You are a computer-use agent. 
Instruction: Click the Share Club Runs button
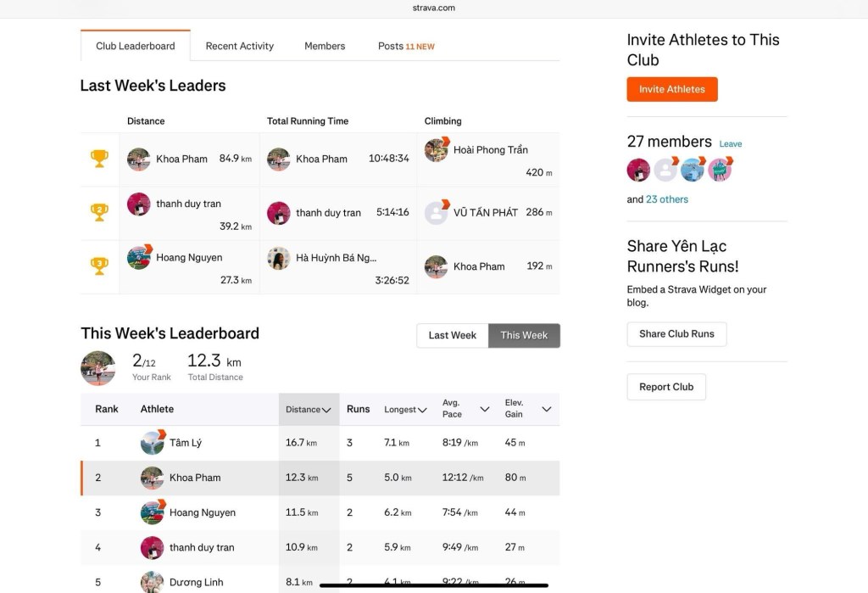coord(676,334)
